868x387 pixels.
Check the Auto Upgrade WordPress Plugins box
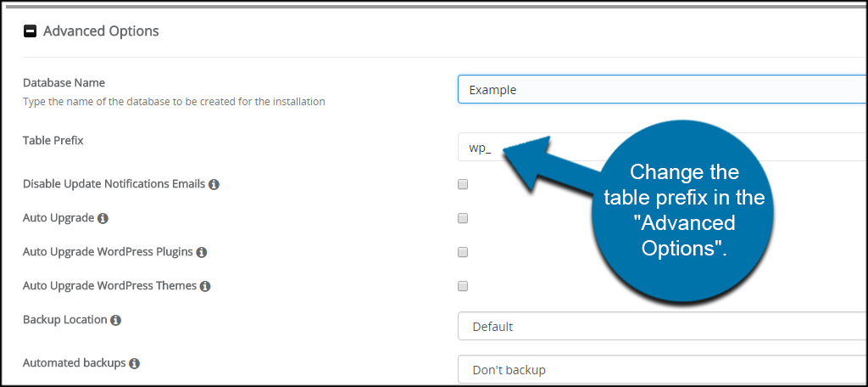[x=463, y=252]
